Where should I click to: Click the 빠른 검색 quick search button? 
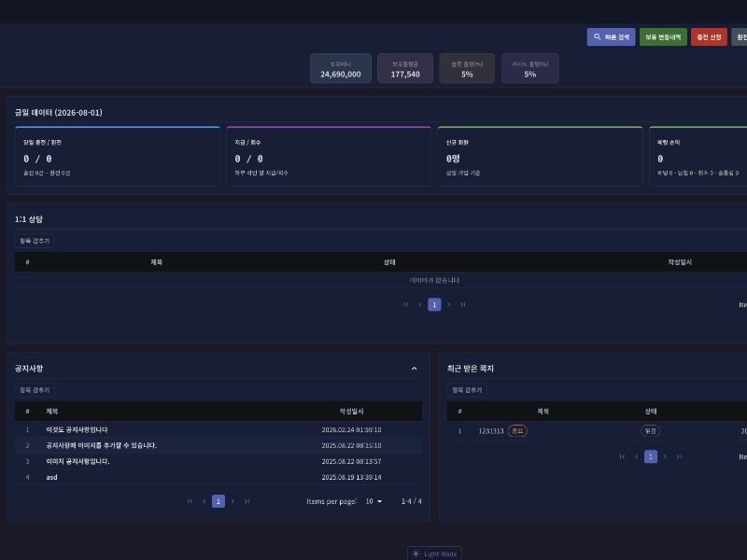pyautogui.click(x=611, y=37)
